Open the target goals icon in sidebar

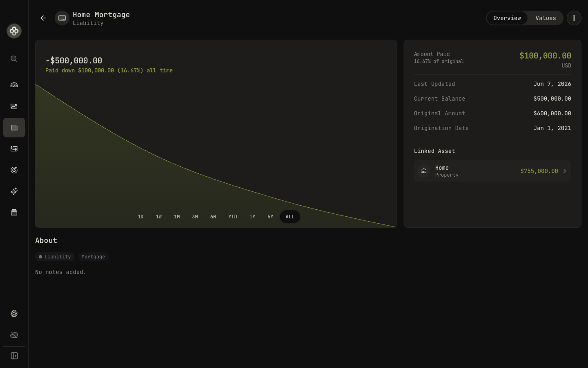pyautogui.click(x=14, y=170)
